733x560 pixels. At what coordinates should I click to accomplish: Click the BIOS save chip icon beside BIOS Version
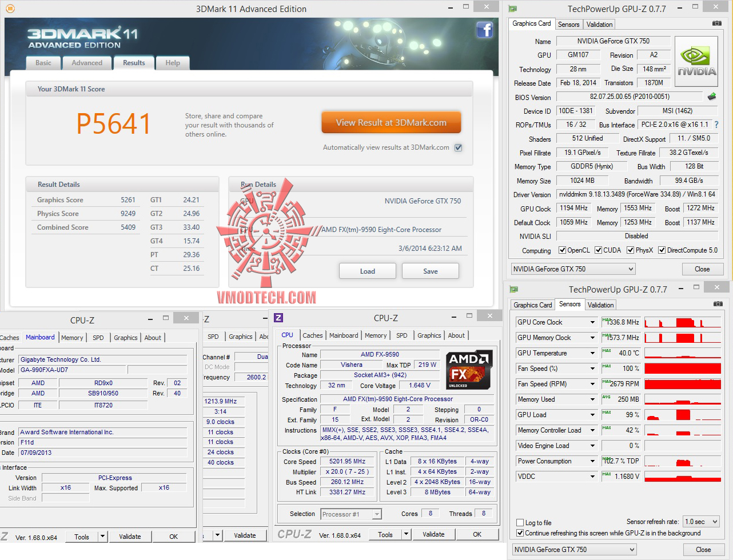(x=712, y=97)
